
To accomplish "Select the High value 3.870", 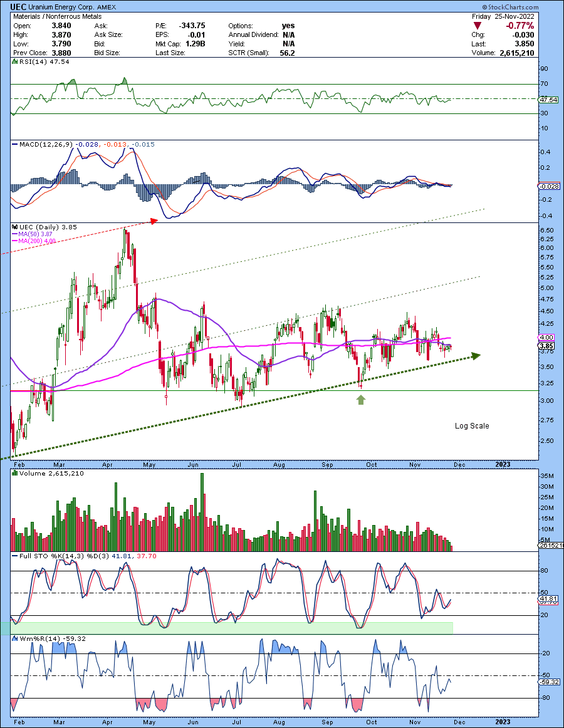I will (61, 35).
